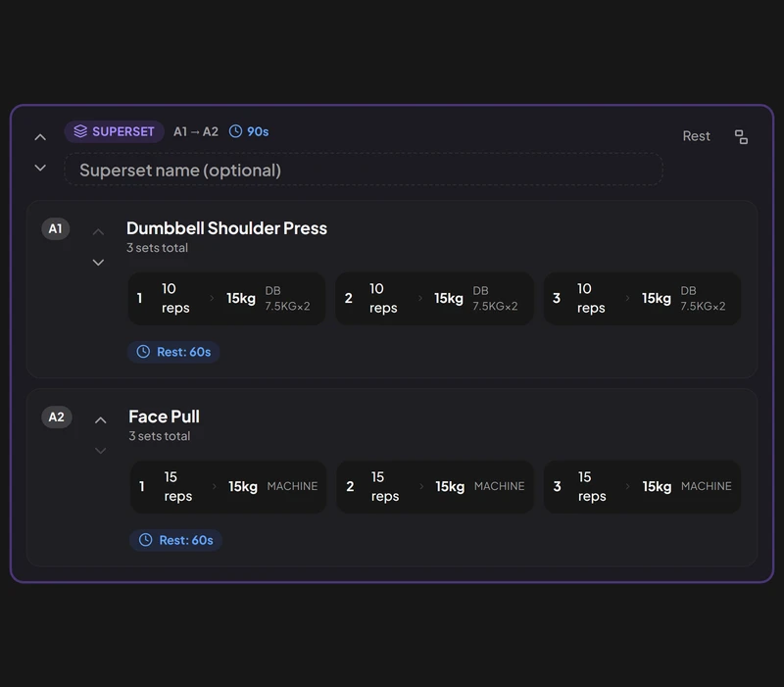Open set 3 of Face Pull
Viewport: 784px width, 687px height.
click(x=642, y=487)
